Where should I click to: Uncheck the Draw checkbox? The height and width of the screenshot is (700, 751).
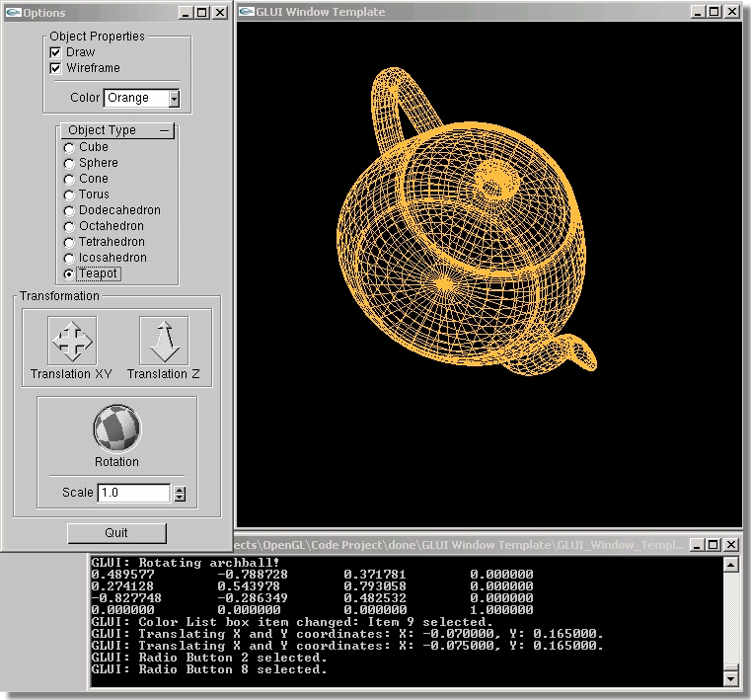coord(56,52)
